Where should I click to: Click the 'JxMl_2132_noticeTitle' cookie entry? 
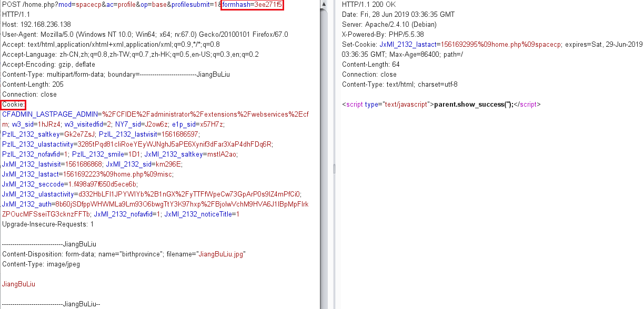tap(202, 214)
